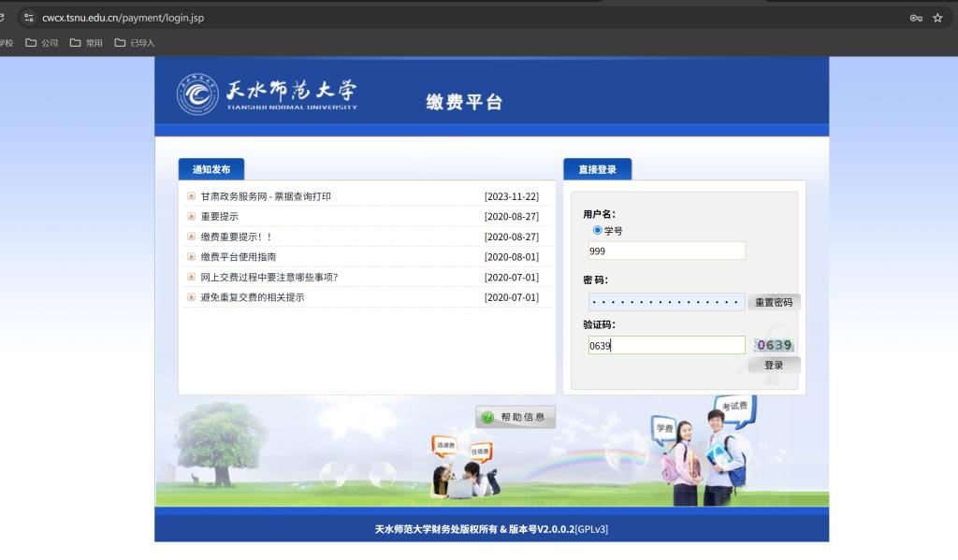
Task: Open the 甘肃政务服务网 - 票据查询打印 notice
Action: tap(266, 196)
